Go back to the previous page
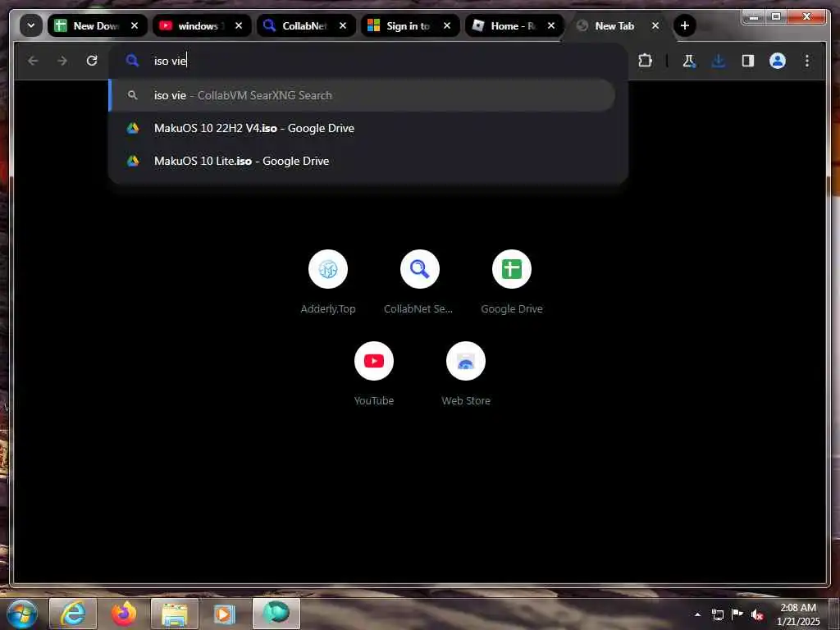840x630 pixels. coord(33,61)
